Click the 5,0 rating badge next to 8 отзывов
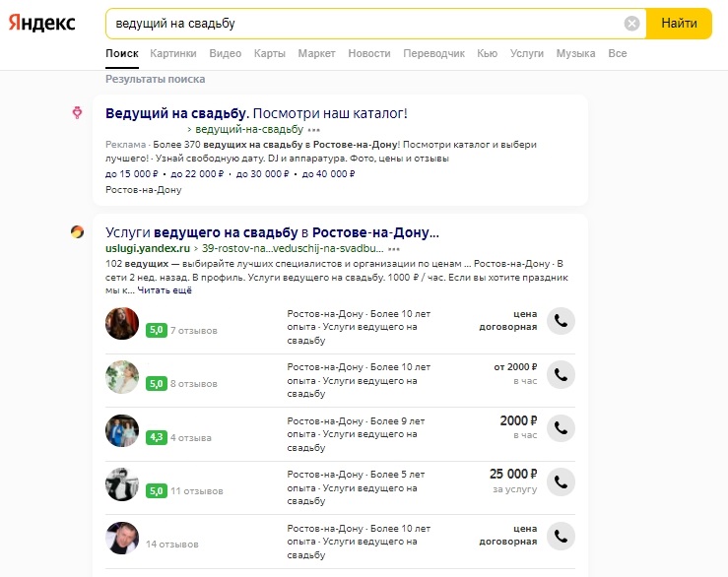This screenshot has width=728, height=577. click(x=156, y=384)
